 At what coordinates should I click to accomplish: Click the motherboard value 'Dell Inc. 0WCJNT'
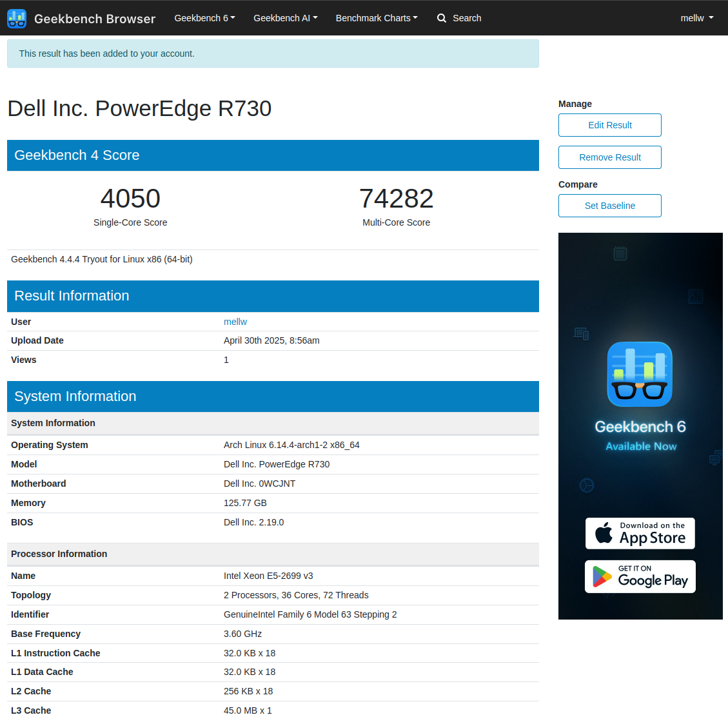(259, 484)
